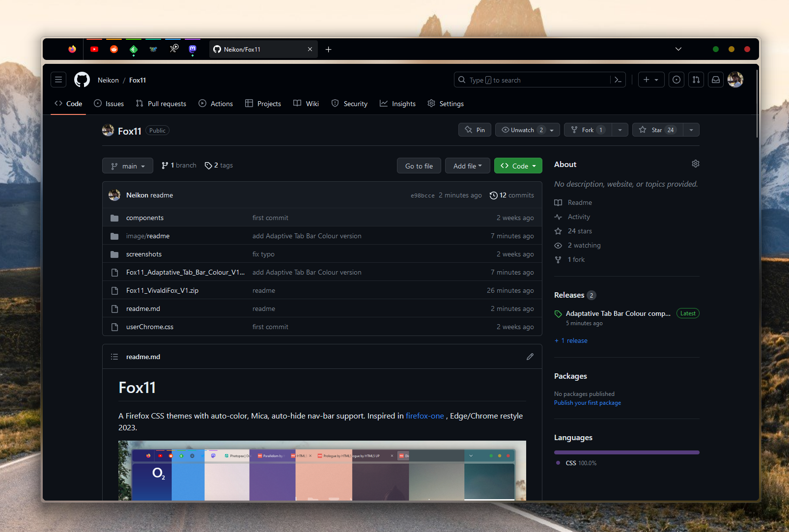Open the pinned Firefox tab

coord(72,49)
